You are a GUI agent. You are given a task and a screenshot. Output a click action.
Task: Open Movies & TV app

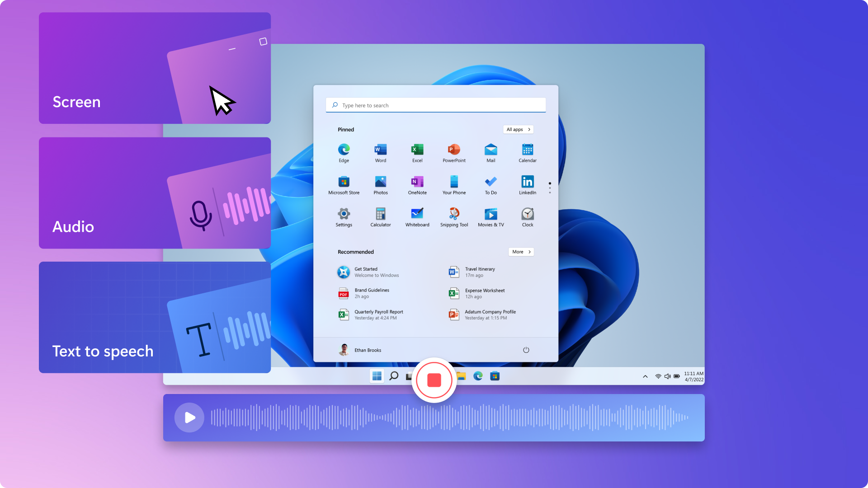(491, 215)
